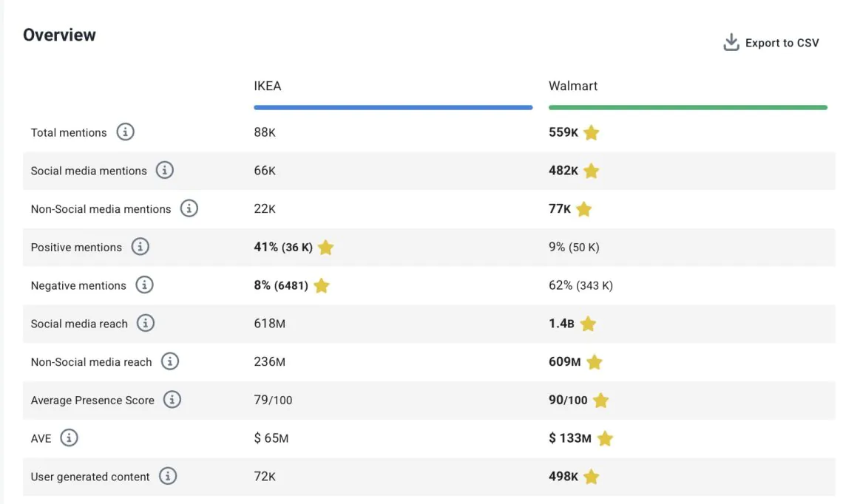843x504 pixels.
Task: Select the star beside Walmart's 1.4B reach
Action: [x=588, y=324]
